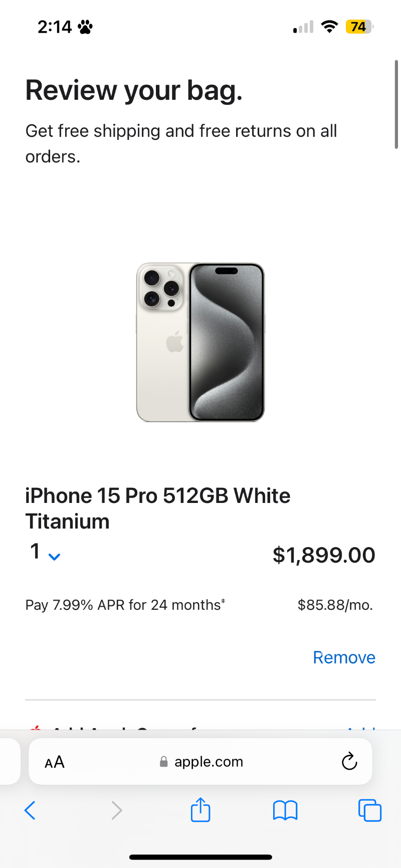This screenshot has height=868, width=401.
Task: Remove the iPhone 15 Pro from bag
Action: tap(344, 657)
